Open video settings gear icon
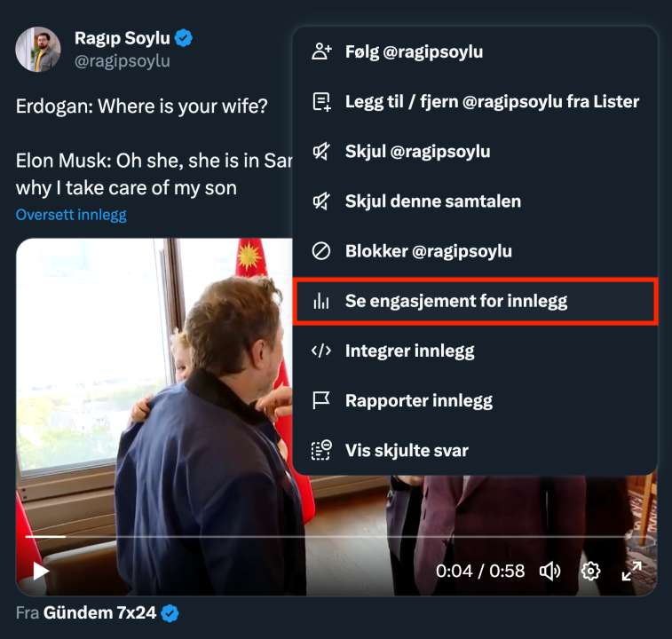The width and height of the screenshot is (672, 639). [x=590, y=571]
